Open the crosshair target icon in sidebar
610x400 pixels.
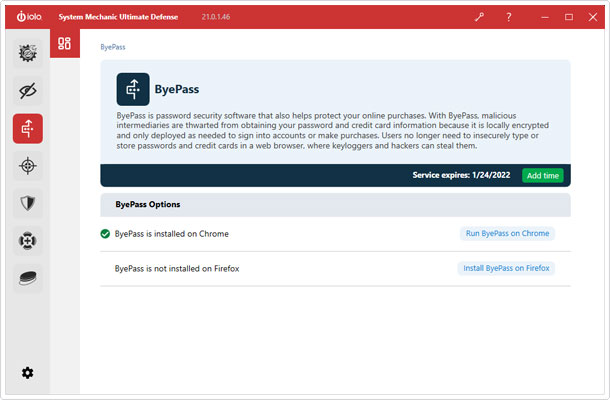tap(28, 166)
